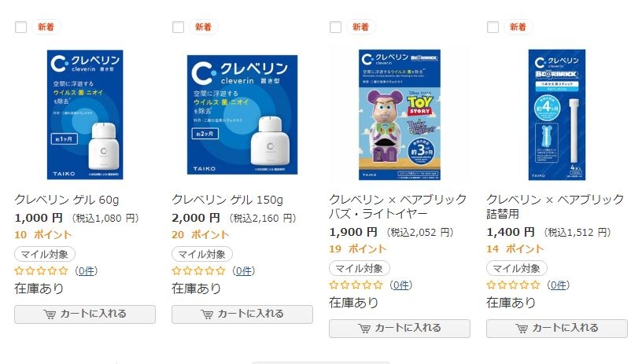Add クレベリン ゲル 60g to cart
Image resolution: width=642 pixels, height=364 pixels.
click(85, 314)
